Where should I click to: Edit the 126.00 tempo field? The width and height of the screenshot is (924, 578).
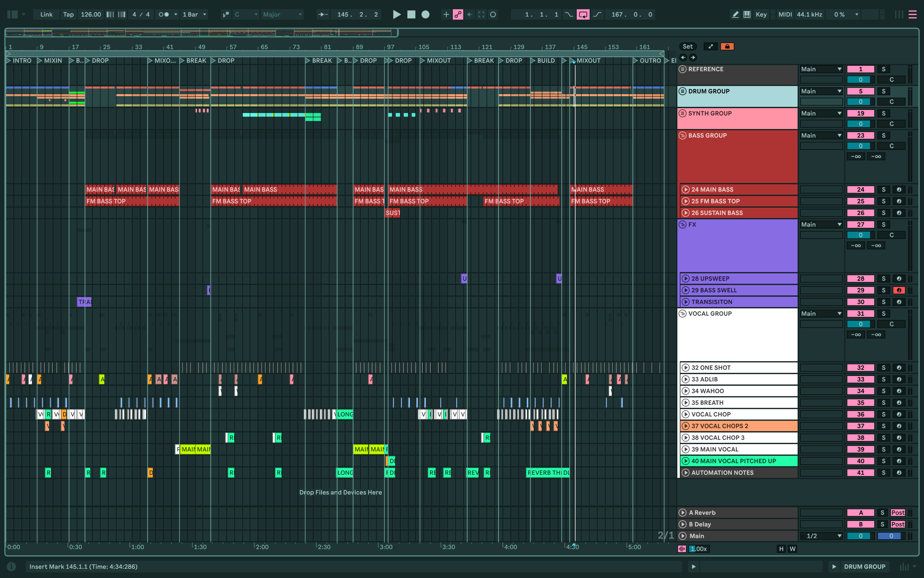[91, 14]
